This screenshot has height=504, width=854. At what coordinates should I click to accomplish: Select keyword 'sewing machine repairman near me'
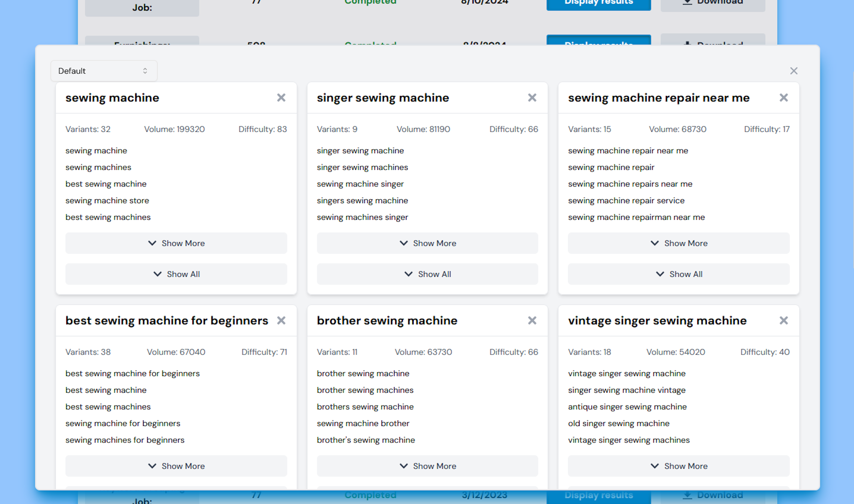(x=636, y=217)
